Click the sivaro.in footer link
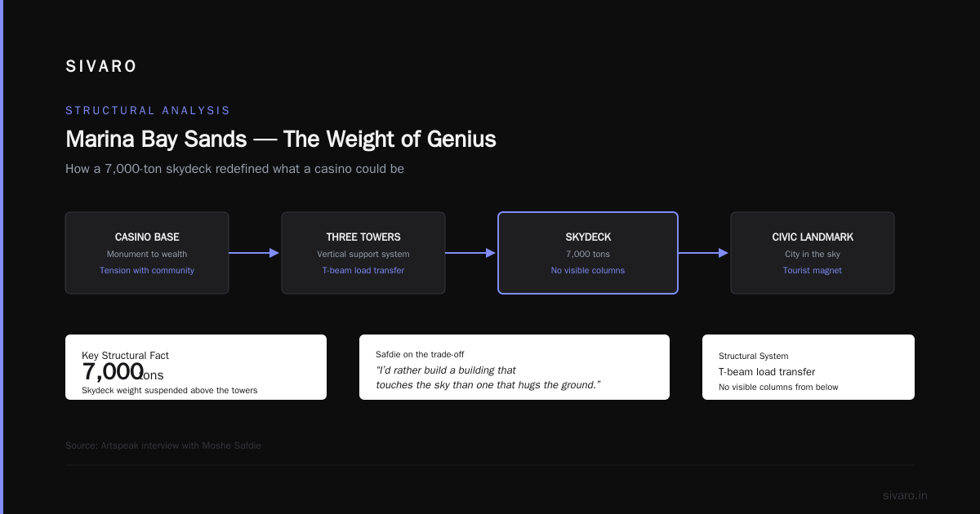980x514 pixels. click(905, 495)
